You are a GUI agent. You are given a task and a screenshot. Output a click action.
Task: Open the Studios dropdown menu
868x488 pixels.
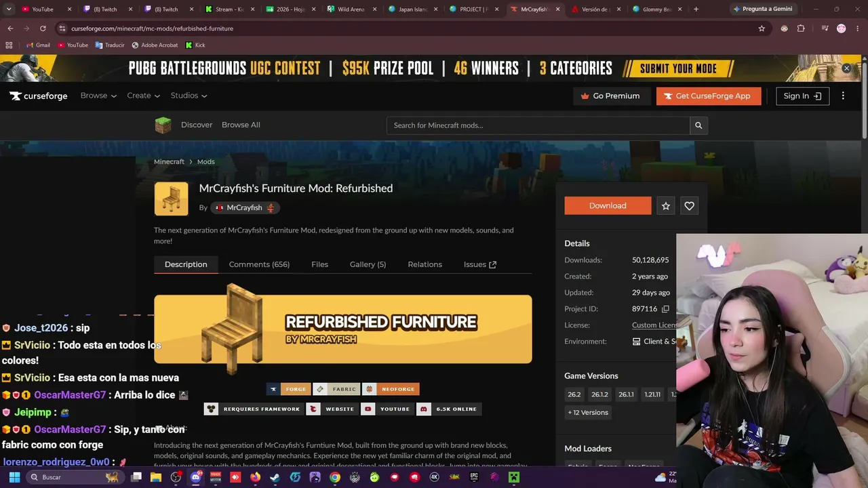pyautogui.click(x=189, y=96)
